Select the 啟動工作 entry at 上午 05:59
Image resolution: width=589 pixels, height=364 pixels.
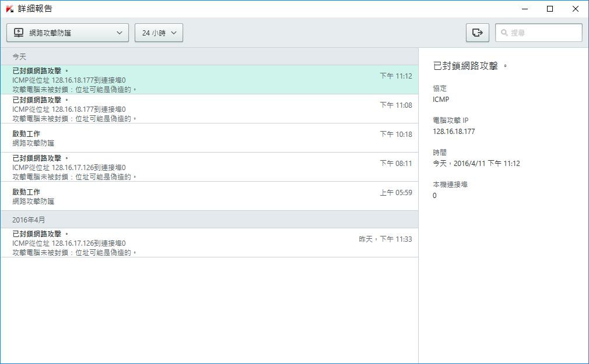(209, 196)
